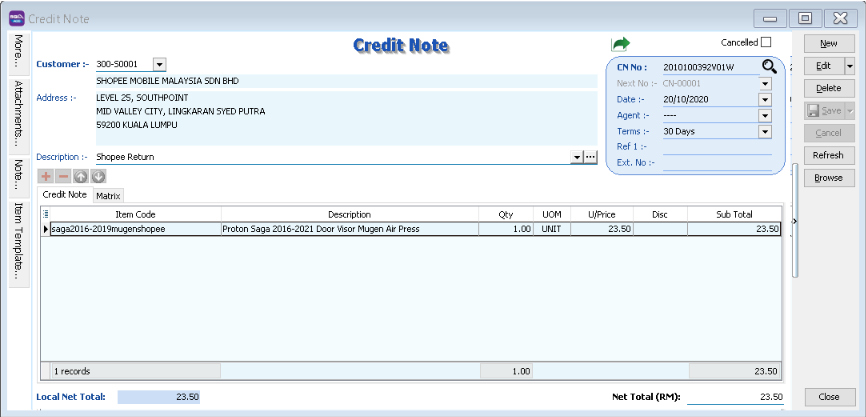Click the ellipsis button beside Description field
The width and height of the screenshot is (866, 417).
tap(590, 157)
